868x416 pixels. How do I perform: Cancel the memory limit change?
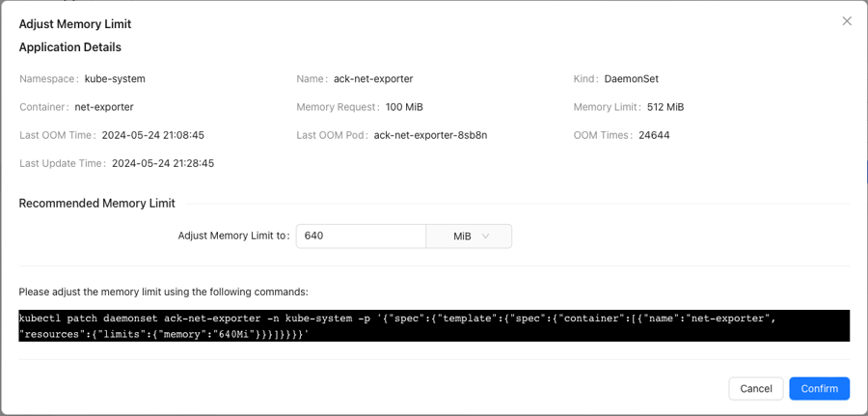755,388
